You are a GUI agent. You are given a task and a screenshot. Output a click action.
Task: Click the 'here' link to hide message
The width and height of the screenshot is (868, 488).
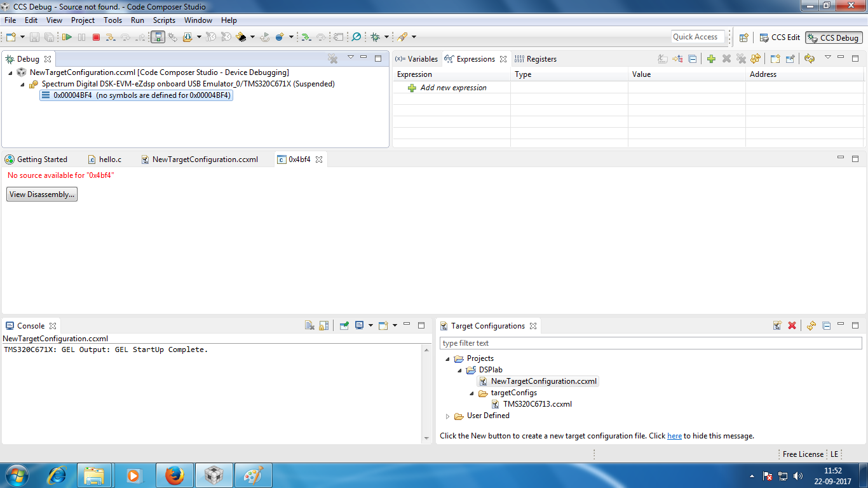tap(674, 437)
